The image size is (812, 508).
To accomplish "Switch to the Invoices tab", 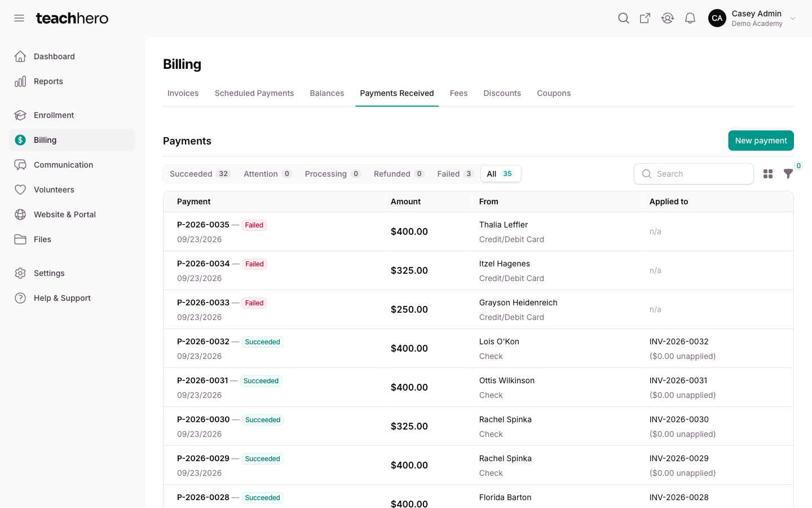I will tap(183, 93).
